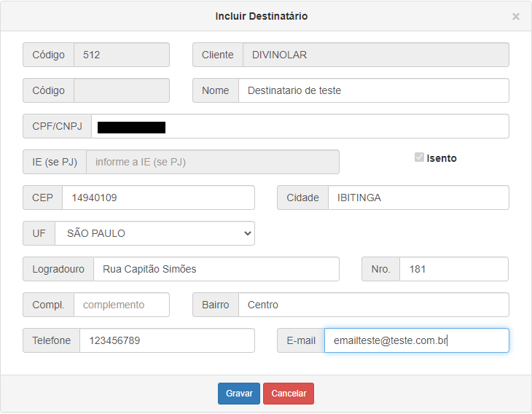Click the Código field showing 512
This screenshot has width=532, height=414.
coord(121,55)
